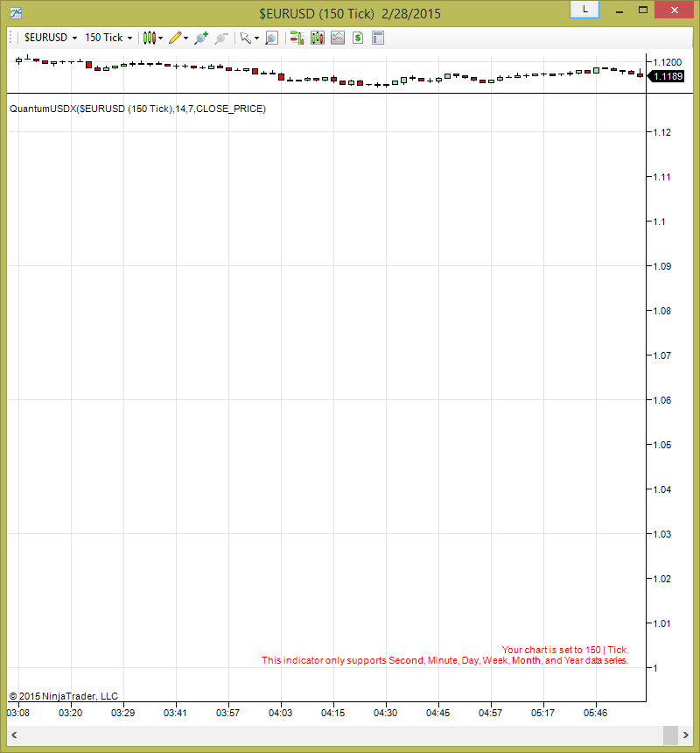Click the current price marker 1.1189
Screen dimensions: 700x753
[x=667, y=76]
